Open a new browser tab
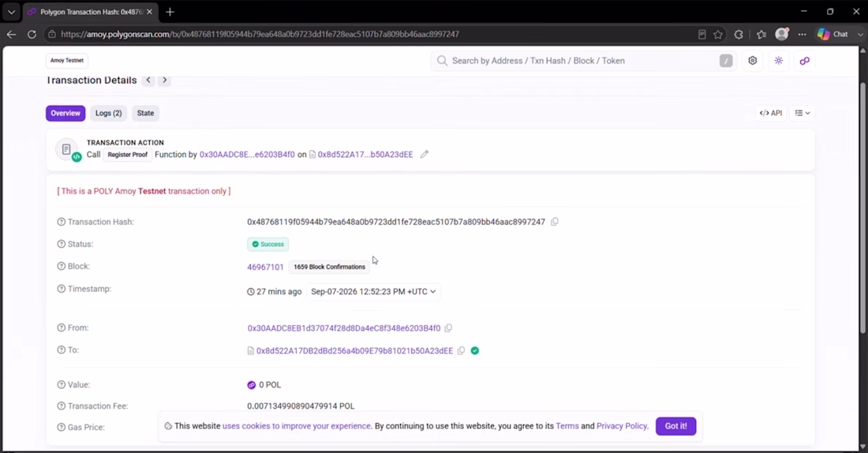The width and height of the screenshot is (868, 453). pos(170,12)
